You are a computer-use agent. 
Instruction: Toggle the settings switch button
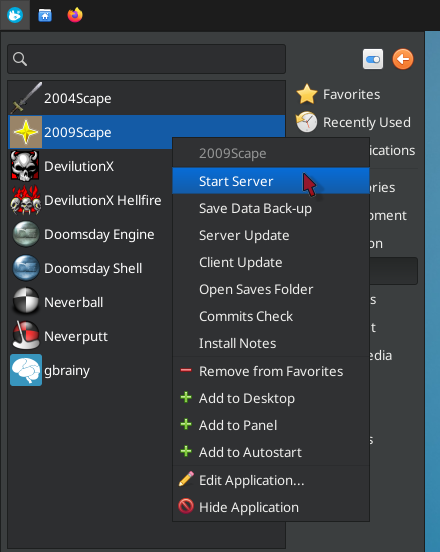pos(373,59)
